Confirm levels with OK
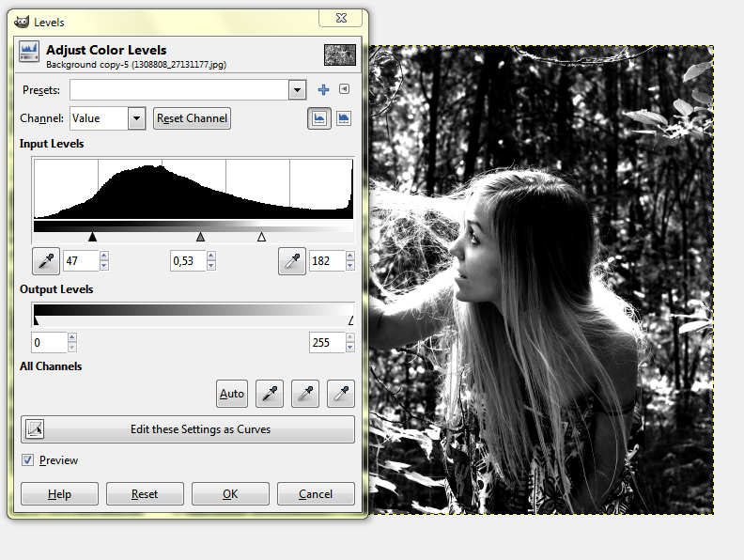This screenshot has width=744, height=560. pyautogui.click(x=230, y=494)
